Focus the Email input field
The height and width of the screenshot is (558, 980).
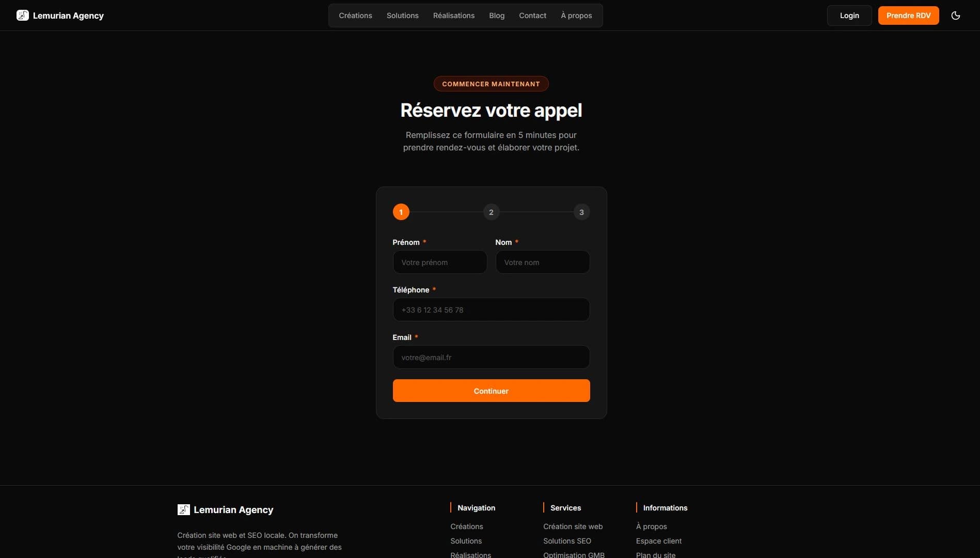pos(491,357)
